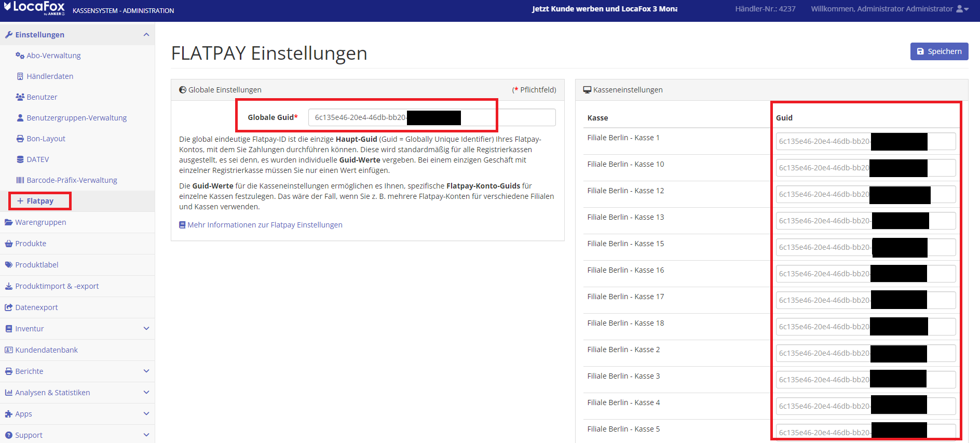
Task: Open DATEV settings page
Action: 38,159
